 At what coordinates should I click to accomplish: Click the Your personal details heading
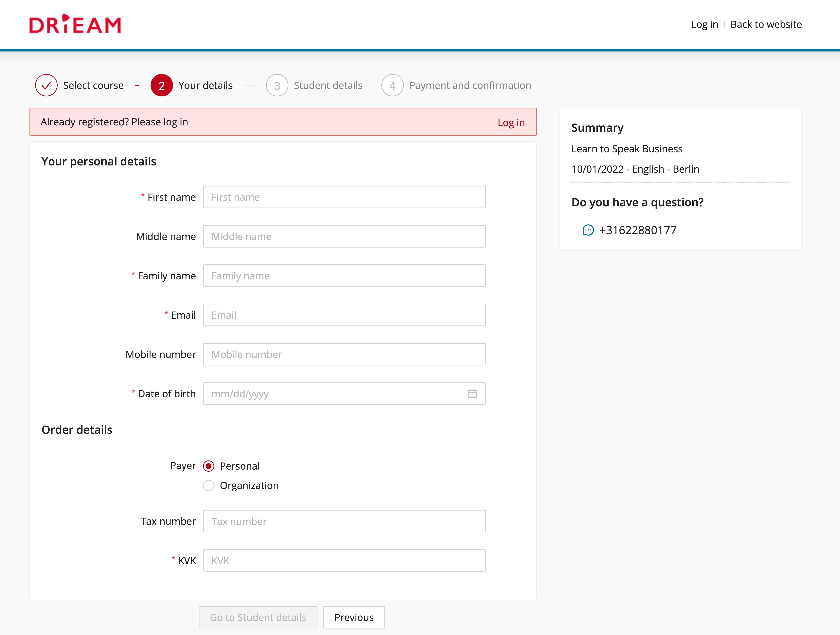click(99, 161)
